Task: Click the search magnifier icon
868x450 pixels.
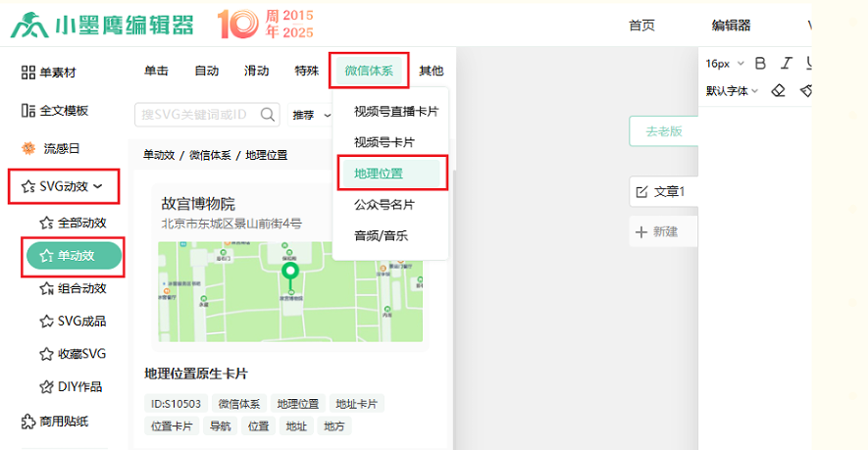Action: (x=268, y=115)
